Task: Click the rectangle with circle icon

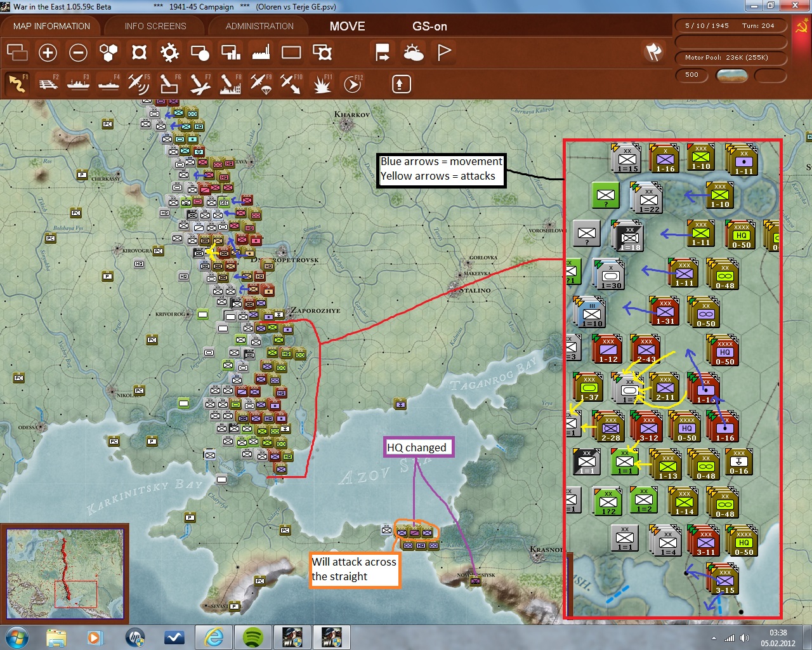Action: pos(200,52)
